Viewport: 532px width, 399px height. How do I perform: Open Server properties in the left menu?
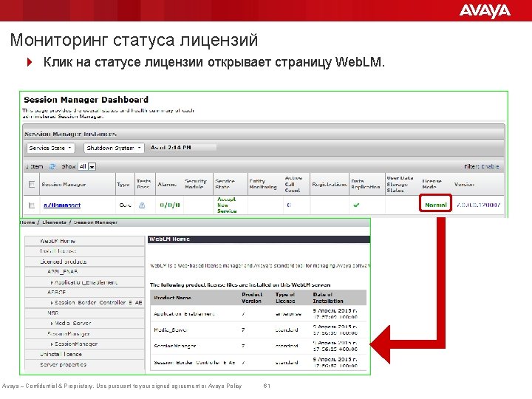[x=63, y=364]
